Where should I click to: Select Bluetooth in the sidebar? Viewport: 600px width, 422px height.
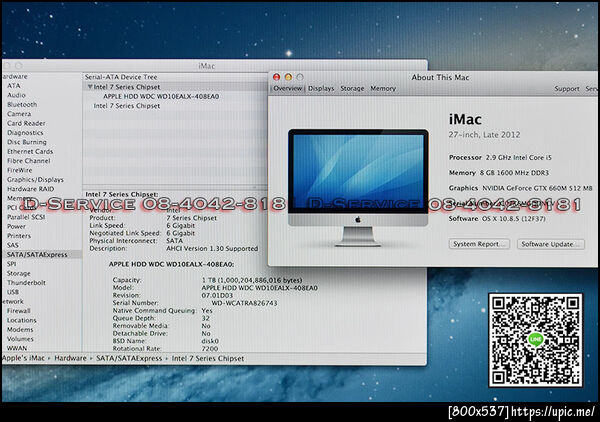(22, 104)
